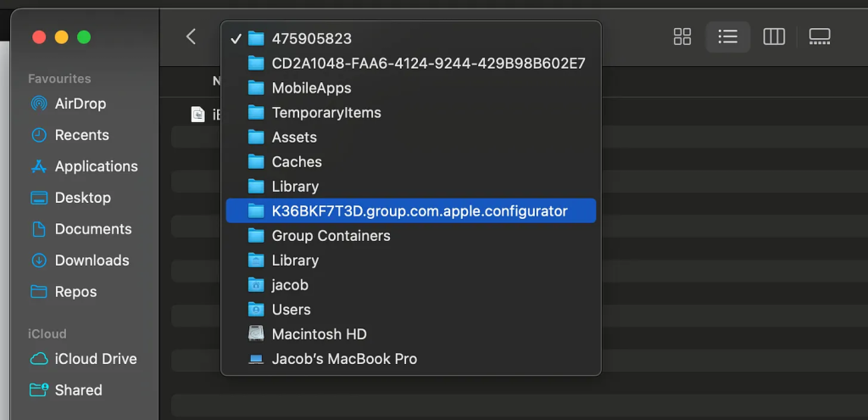Jump to Jacob's MacBook Pro
Screen dimensions: 868x420
(x=344, y=359)
